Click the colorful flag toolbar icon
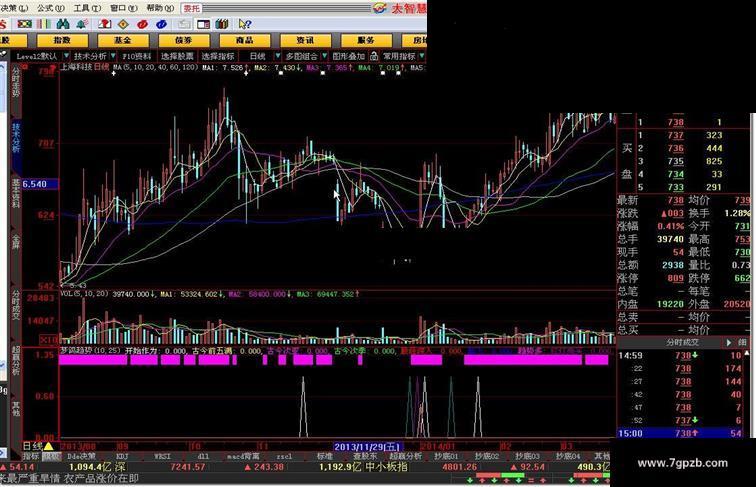The image size is (756, 487). (24, 24)
